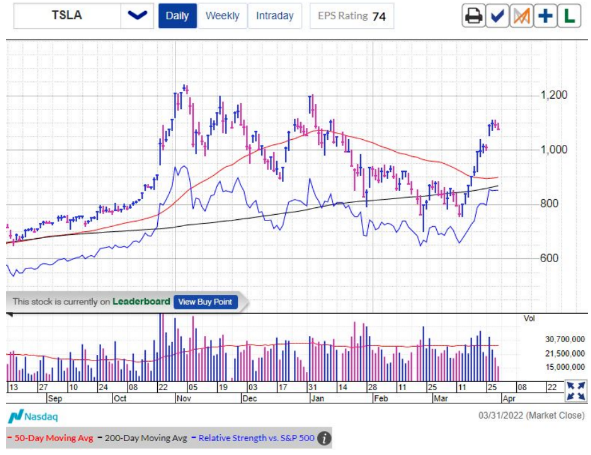Switch to the Weekly chart tab
591x455 pixels.
click(222, 16)
